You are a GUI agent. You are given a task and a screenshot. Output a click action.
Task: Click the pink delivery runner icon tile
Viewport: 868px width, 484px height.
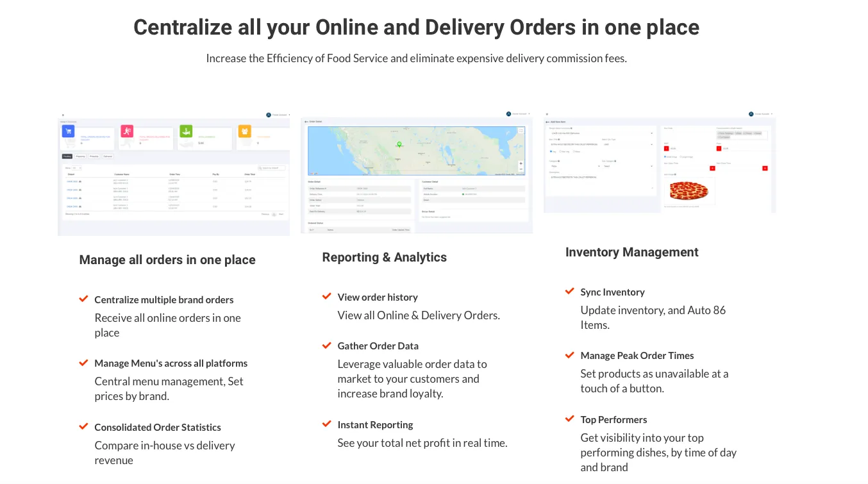[x=127, y=131]
